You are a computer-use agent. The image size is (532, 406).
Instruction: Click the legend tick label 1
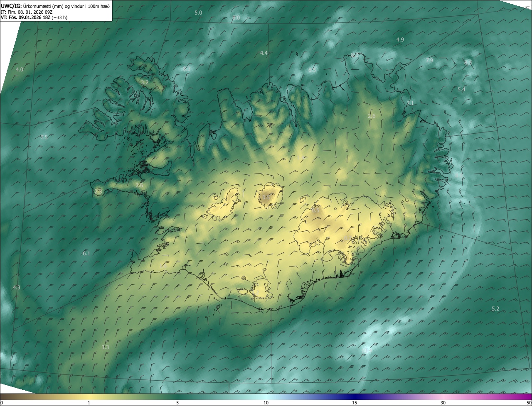(89, 403)
